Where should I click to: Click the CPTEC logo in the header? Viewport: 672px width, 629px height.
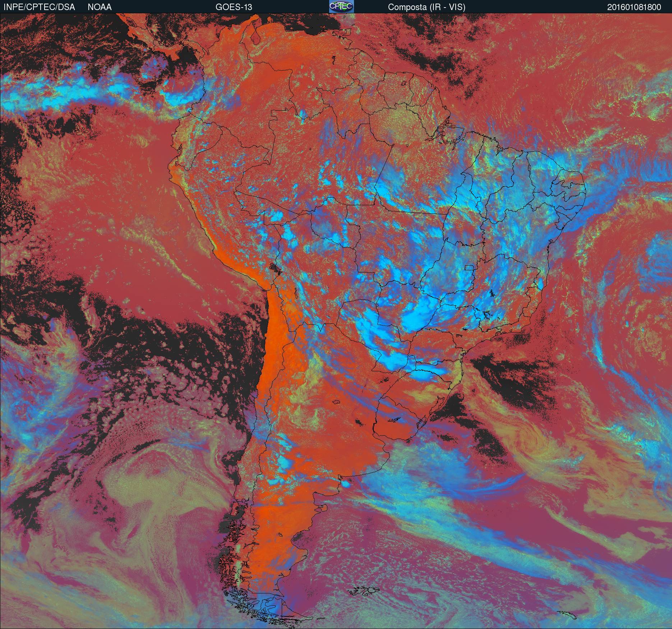[341, 6]
